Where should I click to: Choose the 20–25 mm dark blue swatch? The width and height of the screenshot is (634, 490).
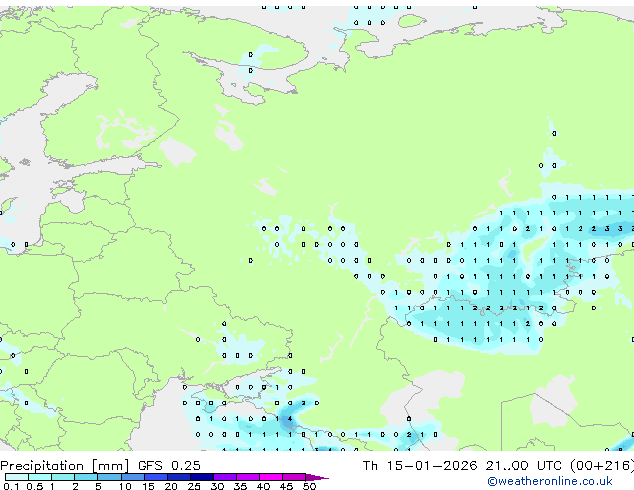(x=178, y=477)
